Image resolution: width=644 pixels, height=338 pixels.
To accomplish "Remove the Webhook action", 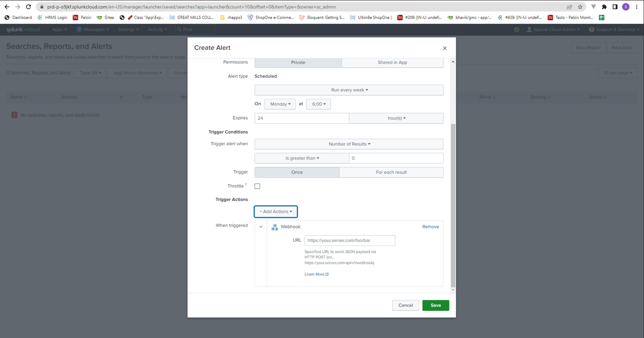I will pos(431,227).
